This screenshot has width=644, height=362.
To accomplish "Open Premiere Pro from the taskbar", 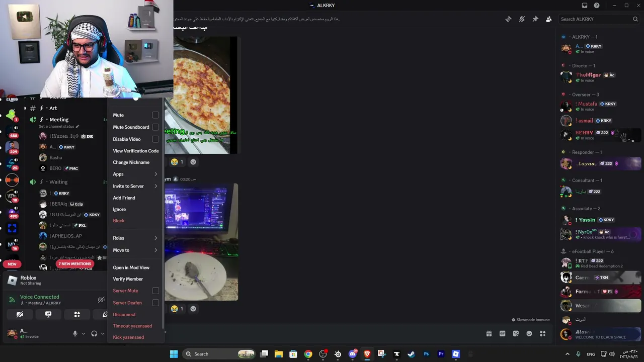I will [441, 354].
